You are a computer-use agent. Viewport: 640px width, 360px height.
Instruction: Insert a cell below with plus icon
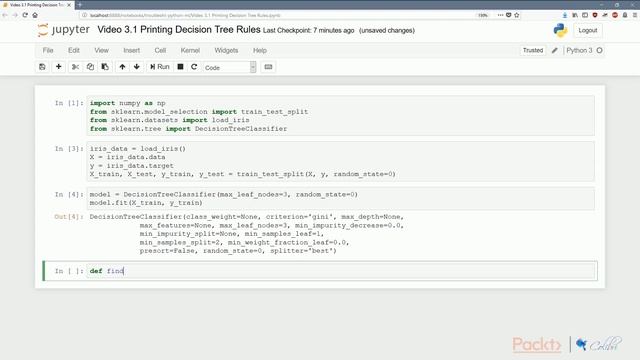pos(58,67)
